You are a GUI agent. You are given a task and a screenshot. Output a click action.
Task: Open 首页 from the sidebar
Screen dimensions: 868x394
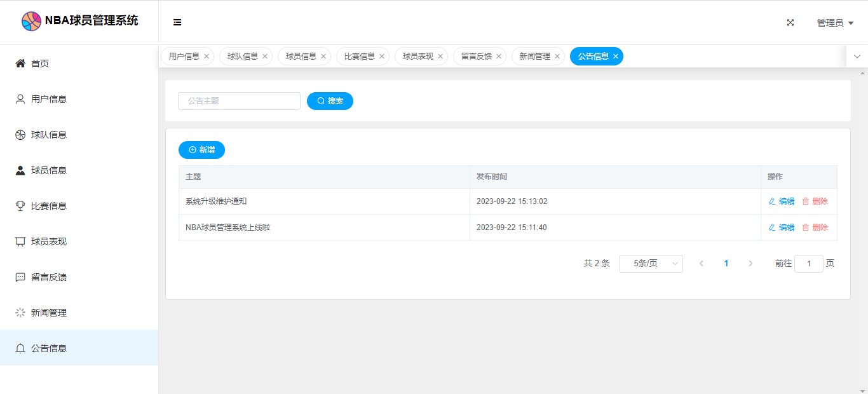(40, 64)
